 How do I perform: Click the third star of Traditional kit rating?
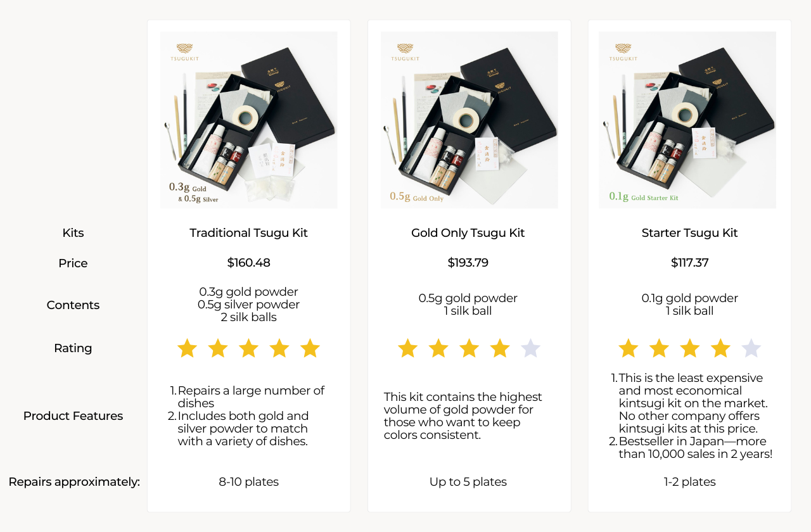pyautogui.click(x=248, y=348)
